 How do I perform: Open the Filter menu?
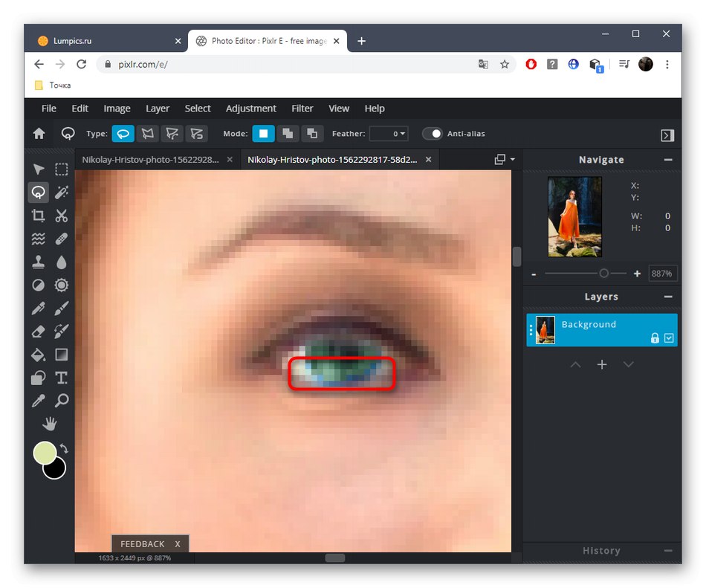coord(302,109)
